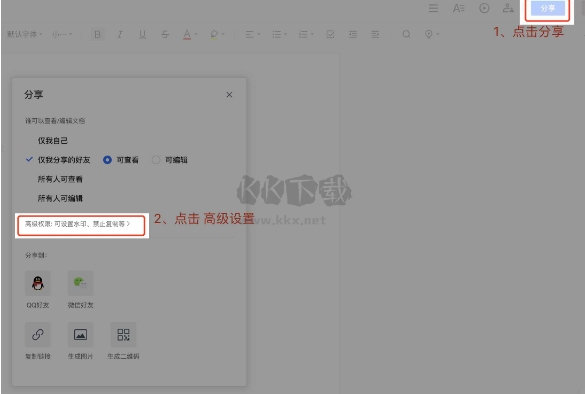Click the QQ好友 label text
This screenshot has width=585, height=394.
point(38,305)
